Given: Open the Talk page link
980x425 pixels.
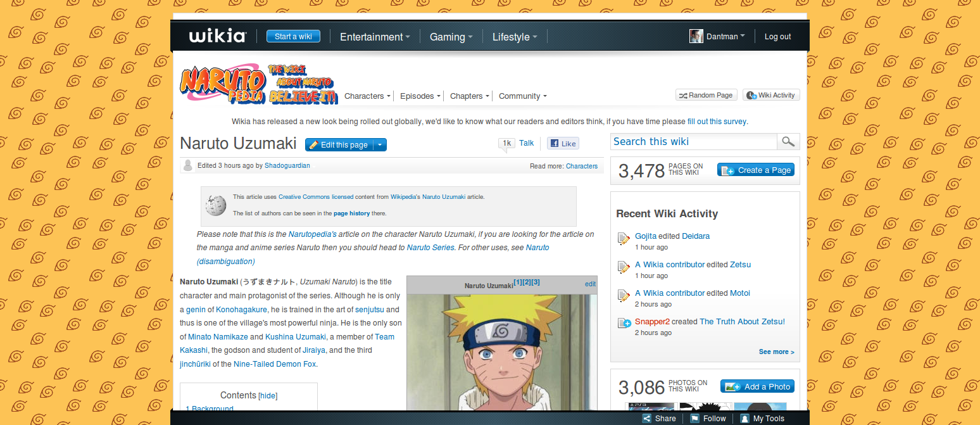Looking at the screenshot, I should click(x=527, y=143).
